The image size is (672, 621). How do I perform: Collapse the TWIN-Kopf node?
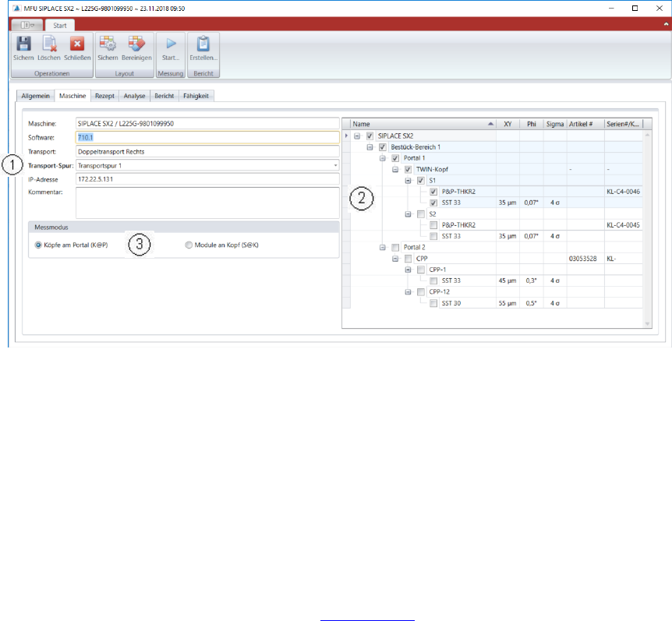pos(395,170)
